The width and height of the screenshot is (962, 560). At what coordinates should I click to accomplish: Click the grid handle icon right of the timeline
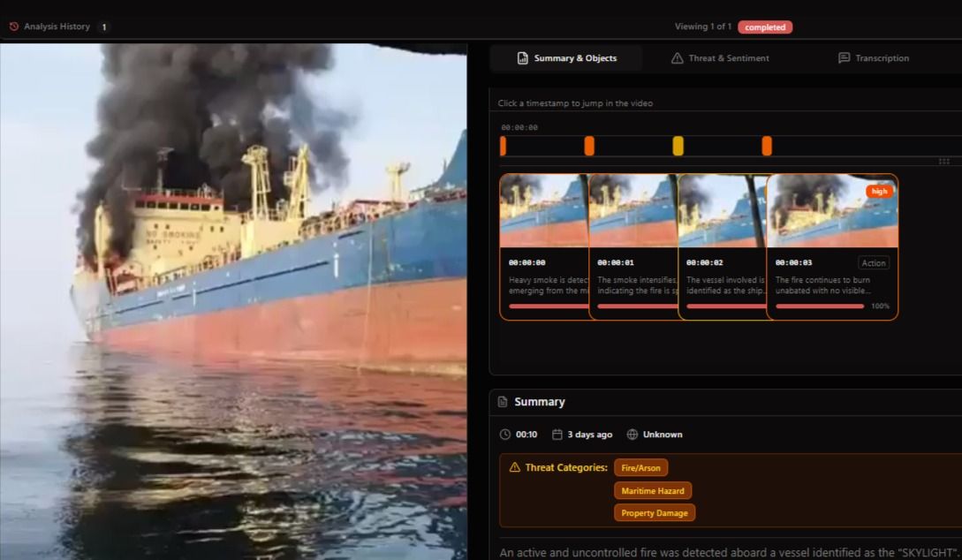[x=943, y=161]
